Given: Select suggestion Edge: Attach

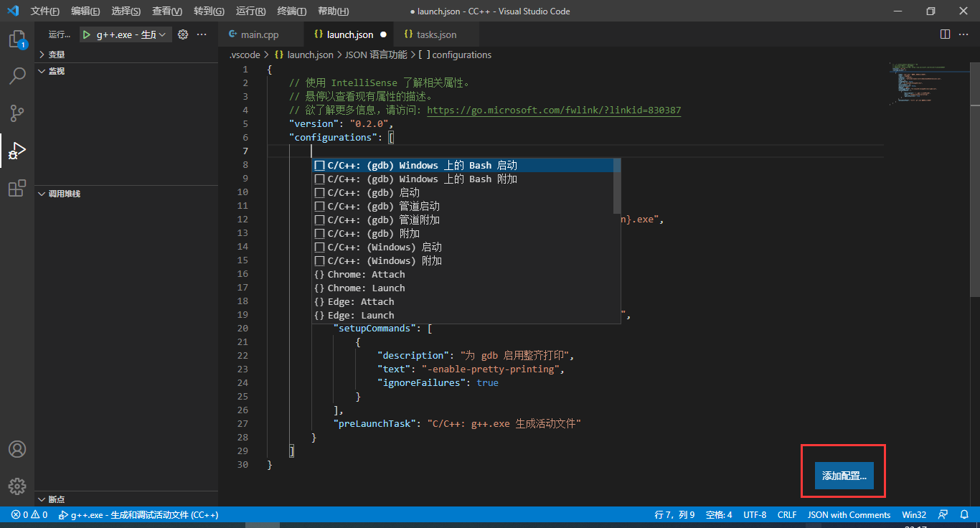Looking at the screenshot, I should coord(466,302).
